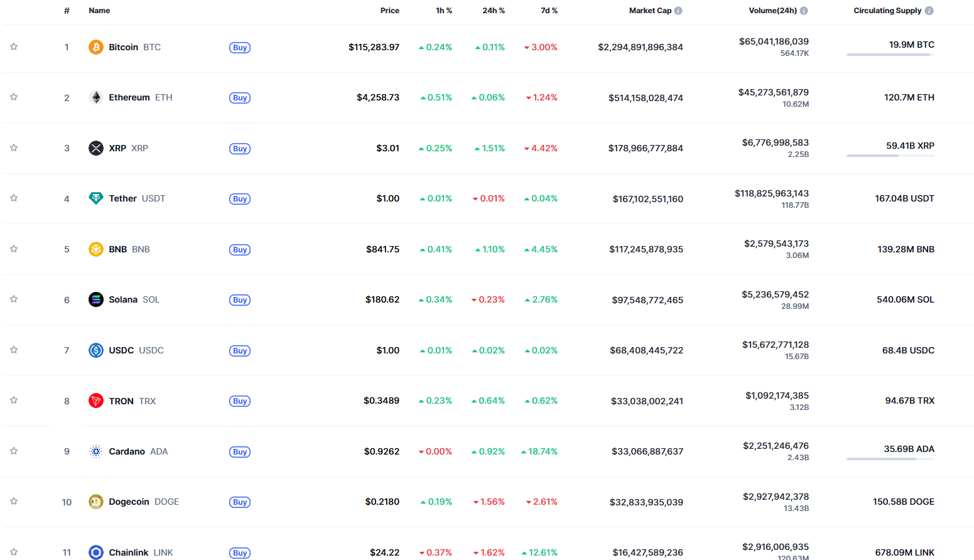Sort by Circulating Supply column header
This screenshot has height=560, width=974.
pos(887,11)
